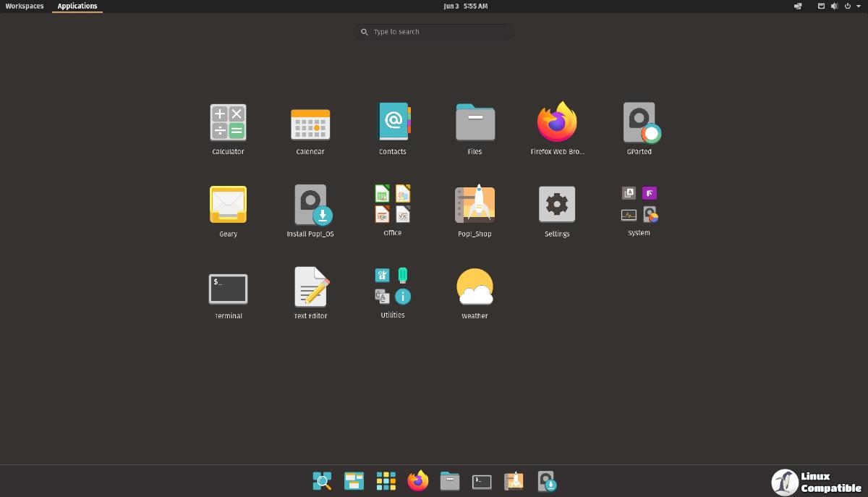Screen dimensions: 868x497
Task: Click the Terminal icon in the dock
Action: click(x=482, y=481)
